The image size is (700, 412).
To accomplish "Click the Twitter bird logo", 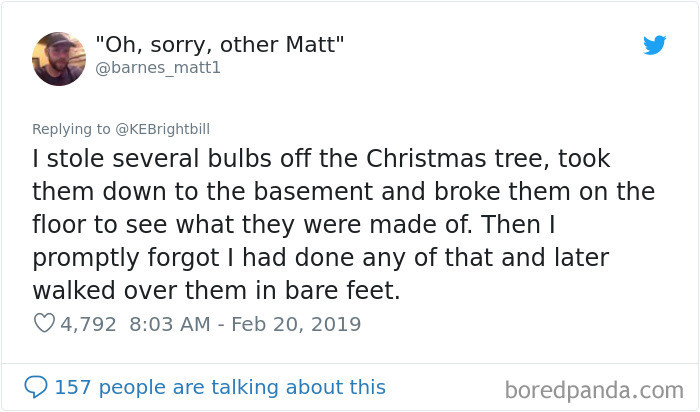I will (x=655, y=45).
